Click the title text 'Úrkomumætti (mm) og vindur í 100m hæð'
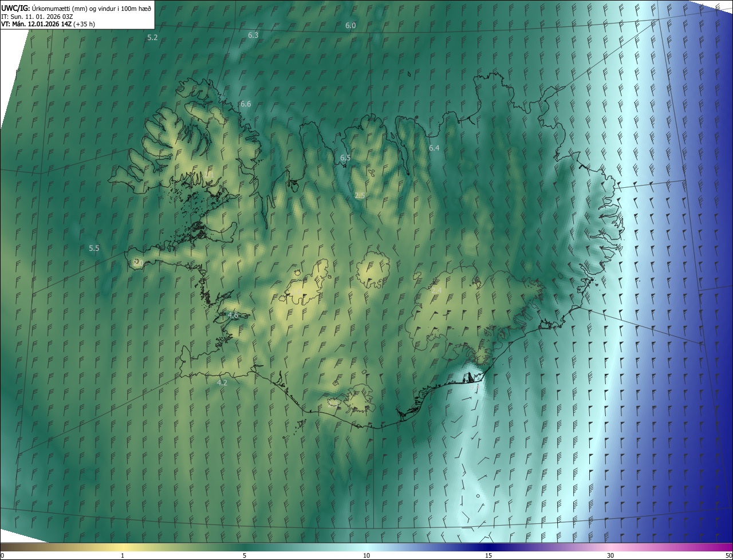733x560 pixels. [92, 7]
